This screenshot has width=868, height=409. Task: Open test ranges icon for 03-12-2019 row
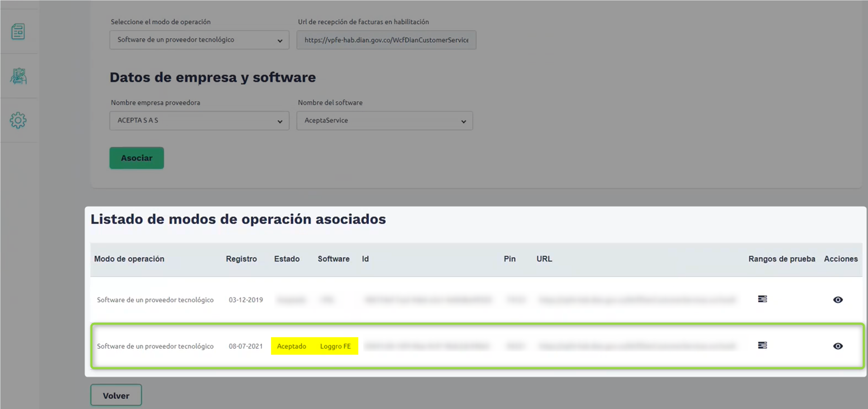pos(762,299)
